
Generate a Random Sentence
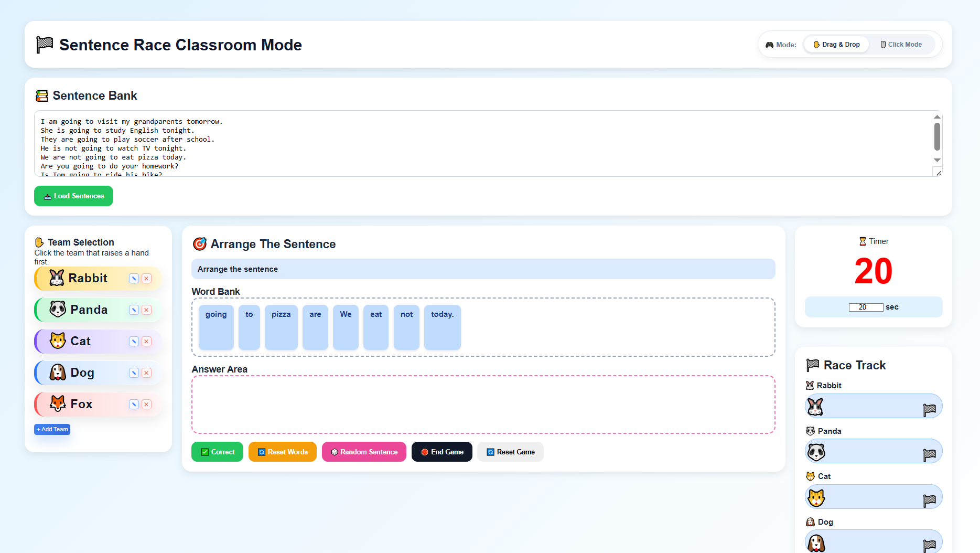364,452
